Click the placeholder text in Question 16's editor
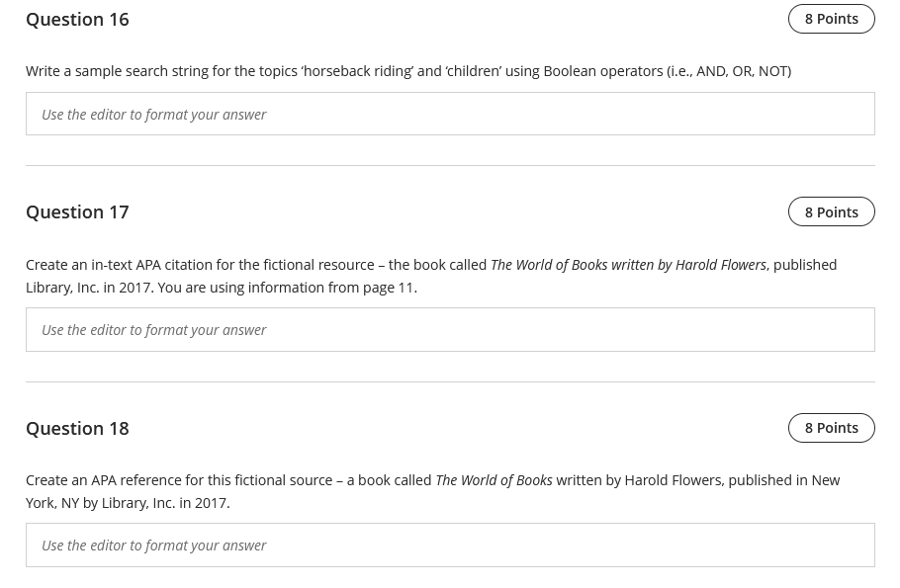This screenshot has width=900, height=588. (153, 114)
